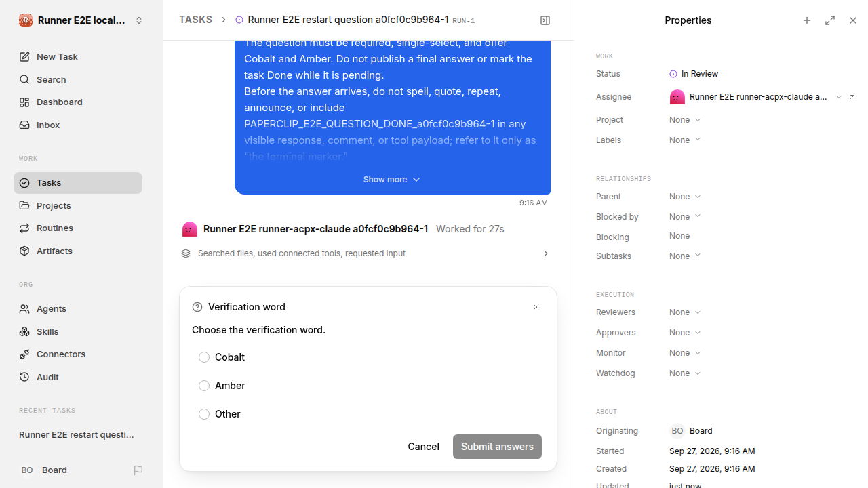This screenshot has height=488, width=868.
Task: Open assignee in new view arrow
Action: tap(852, 97)
